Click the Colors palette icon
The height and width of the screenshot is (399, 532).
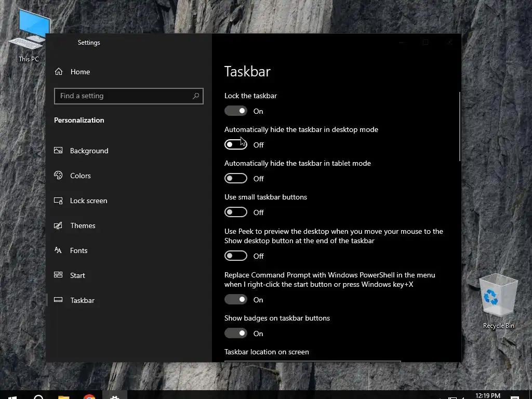pyautogui.click(x=58, y=176)
